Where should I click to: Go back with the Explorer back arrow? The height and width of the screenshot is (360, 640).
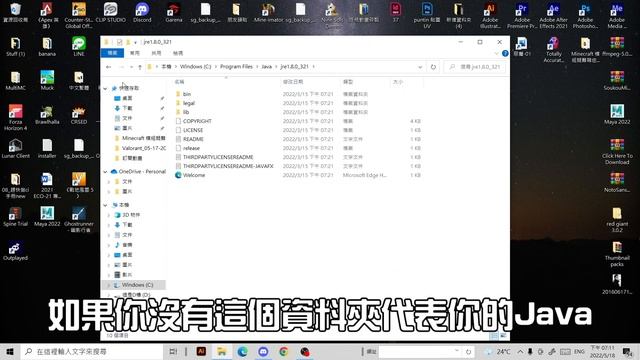click(x=109, y=67)
